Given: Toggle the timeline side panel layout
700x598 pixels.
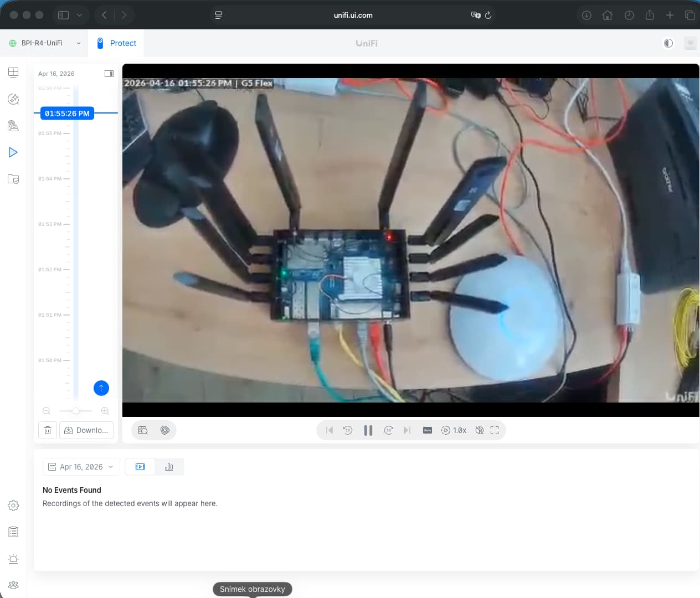Looking at the screenshot, I should point(109,74).
